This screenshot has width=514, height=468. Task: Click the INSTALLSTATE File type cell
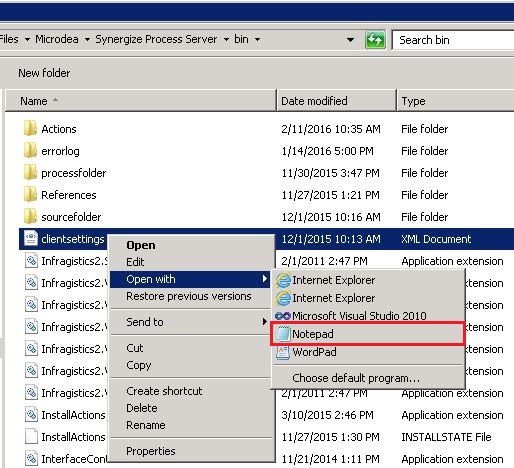click(x=446, y=437)
